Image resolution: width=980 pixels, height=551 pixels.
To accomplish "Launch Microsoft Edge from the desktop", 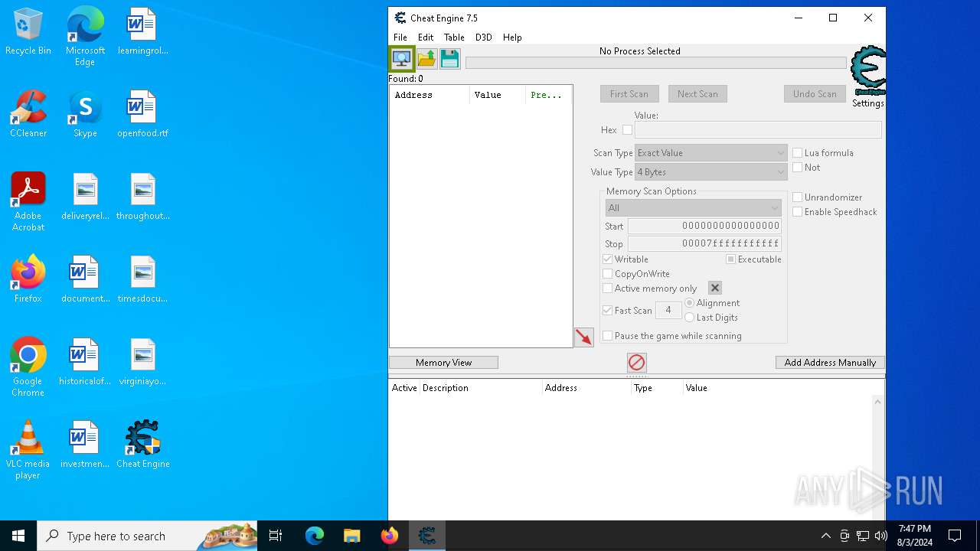I will click(85, 37).
